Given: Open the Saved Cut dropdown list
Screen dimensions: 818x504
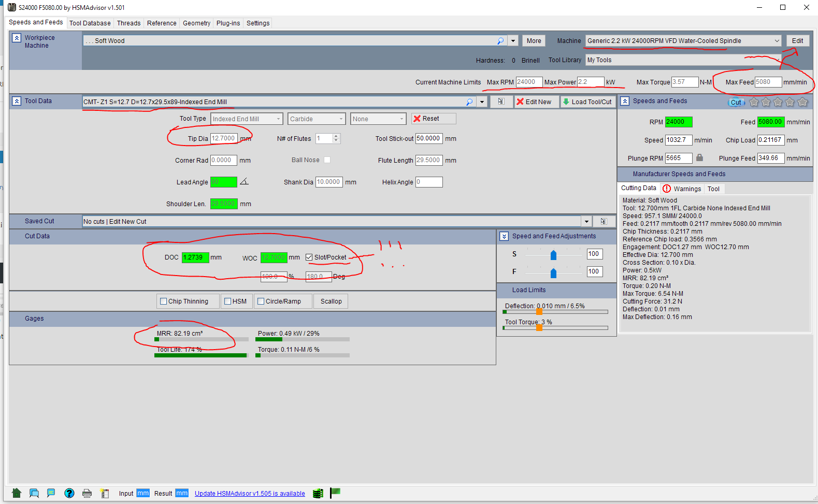Looking at the screenshot, I should (x=586, y=222).
